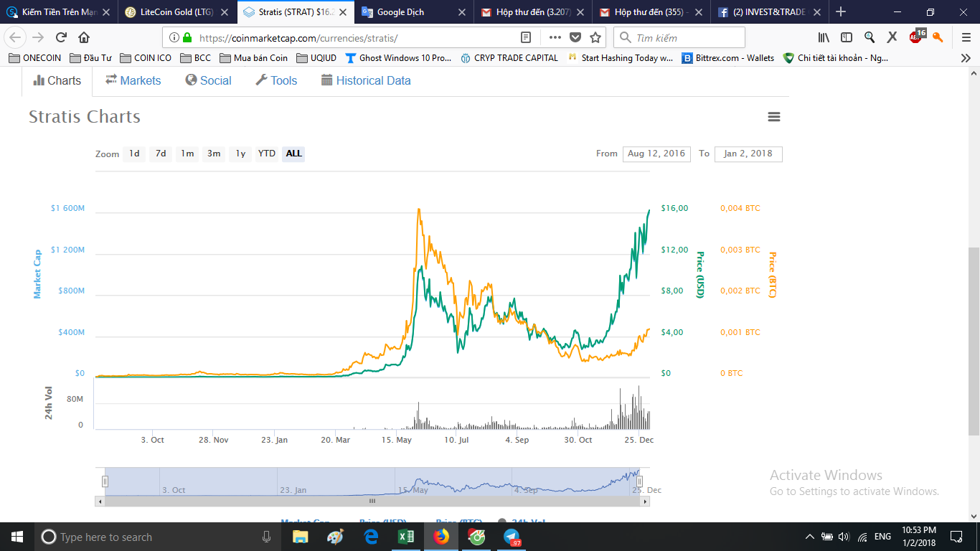Screen dimensions: 980x551
Task: Switch to the LiteCoin Gold (LTG) tab
Action: (177, 12)
